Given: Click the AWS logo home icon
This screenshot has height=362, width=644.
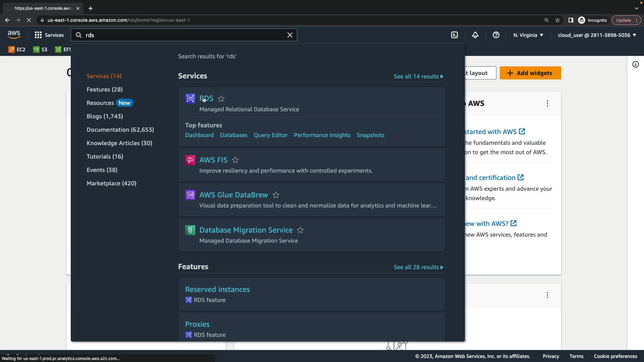Looking at the screenshot, I should pos(14,35).
